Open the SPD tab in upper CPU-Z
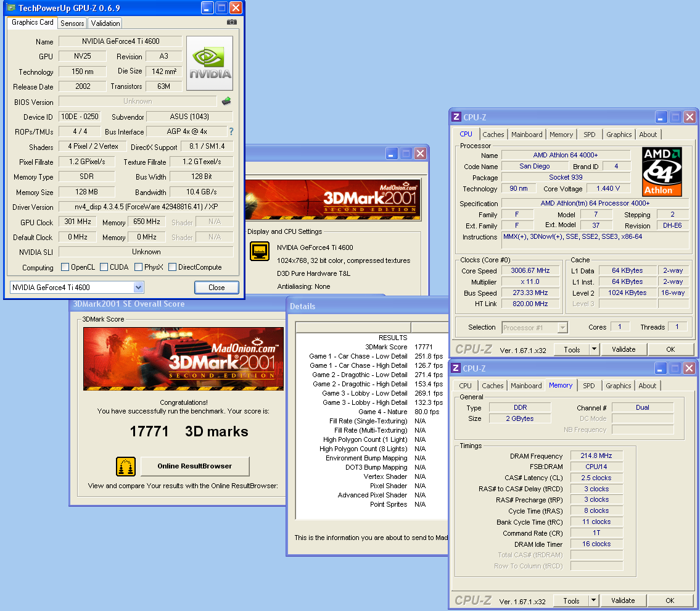Screen dimensions: 700x611 (x=589, y=135)
